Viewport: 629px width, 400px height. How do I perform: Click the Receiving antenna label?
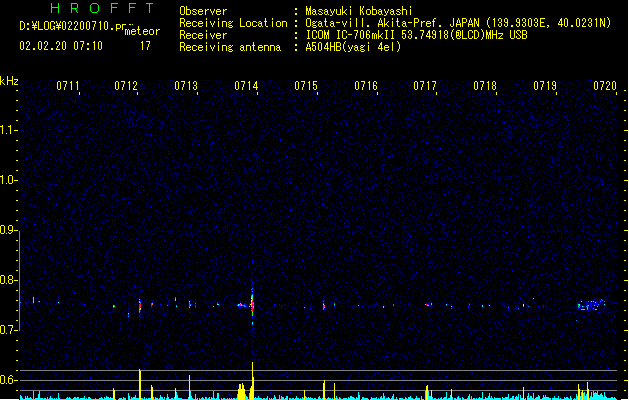[x=230, y=47]
